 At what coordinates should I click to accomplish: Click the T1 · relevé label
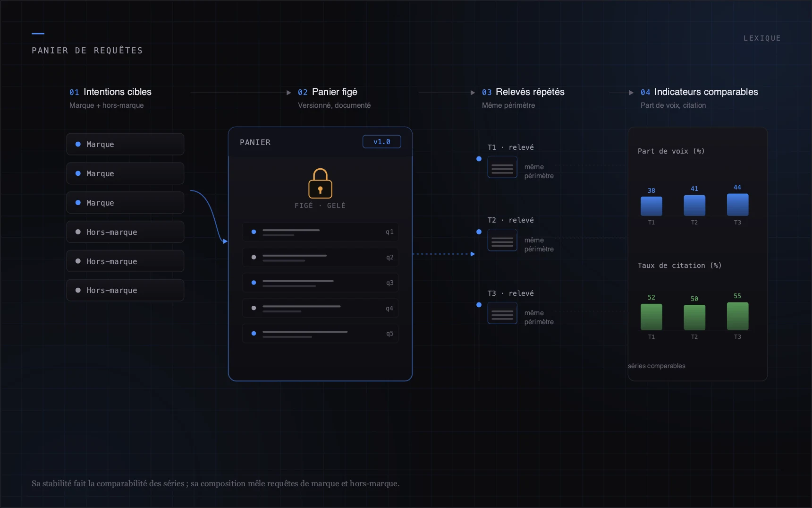(x=511, y=147)
